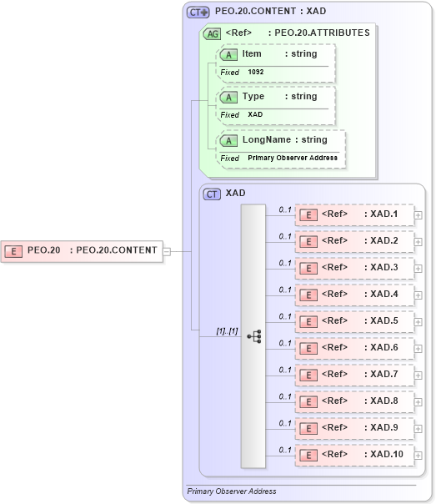Screen dimensions: 436x504
Task: Select fixed value Primary Observer Address
Action: (x=293, y=158)
